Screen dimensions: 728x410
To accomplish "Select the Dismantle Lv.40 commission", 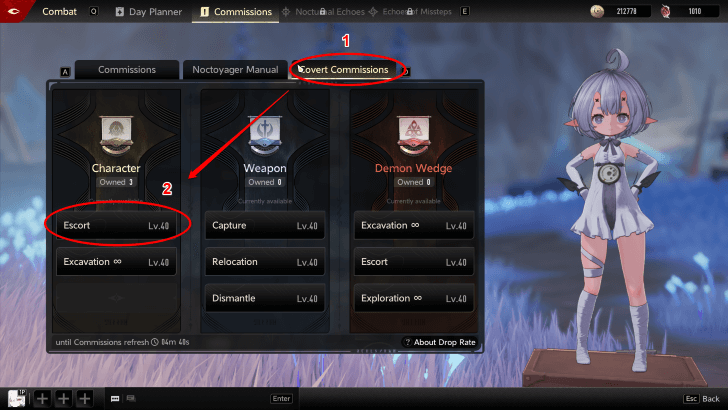I will pos(265,298).
